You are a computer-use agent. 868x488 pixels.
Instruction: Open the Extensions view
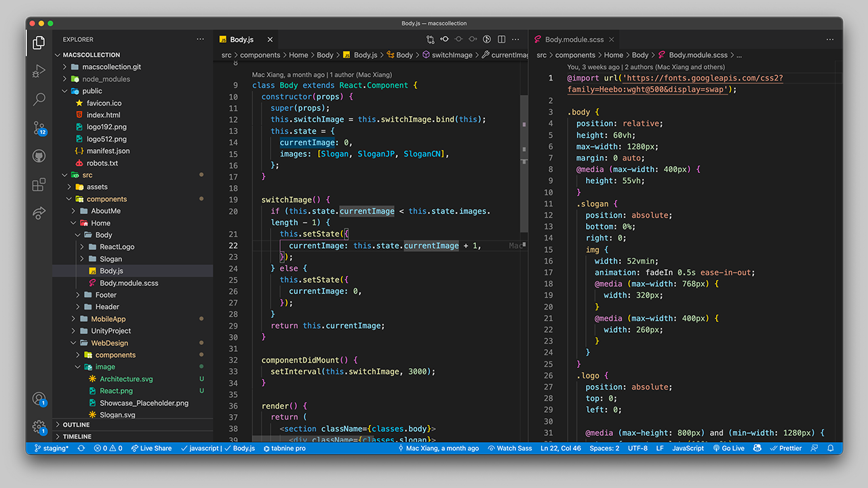coord(39,184)
